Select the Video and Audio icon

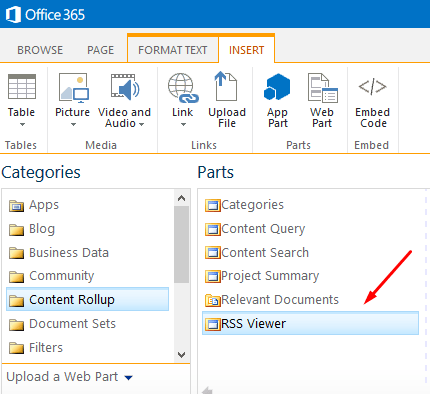tap(125, 87)
